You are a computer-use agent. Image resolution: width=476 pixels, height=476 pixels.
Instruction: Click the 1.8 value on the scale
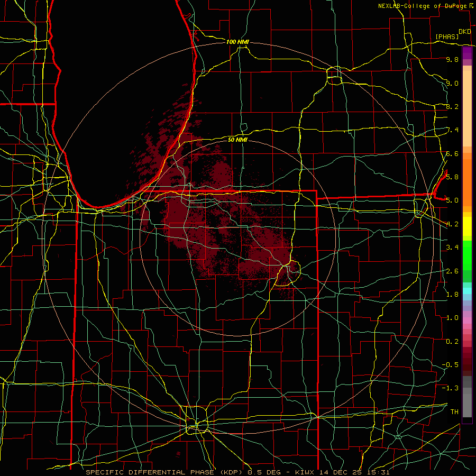tap(452, 294)
